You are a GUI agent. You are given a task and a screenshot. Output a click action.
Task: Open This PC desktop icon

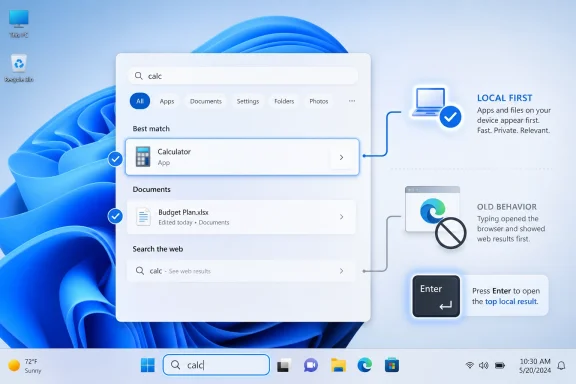[x=18, y=24]
